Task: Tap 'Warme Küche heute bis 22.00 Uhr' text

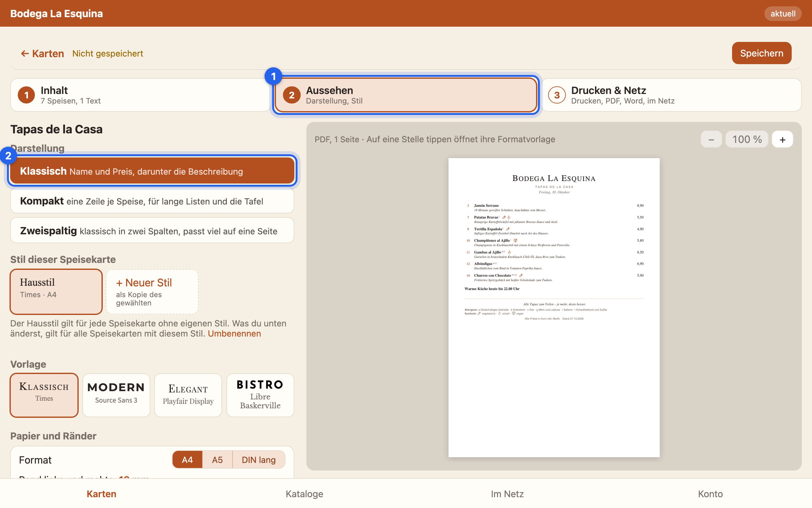Action: pyautogui.click(x=492, y=289)
